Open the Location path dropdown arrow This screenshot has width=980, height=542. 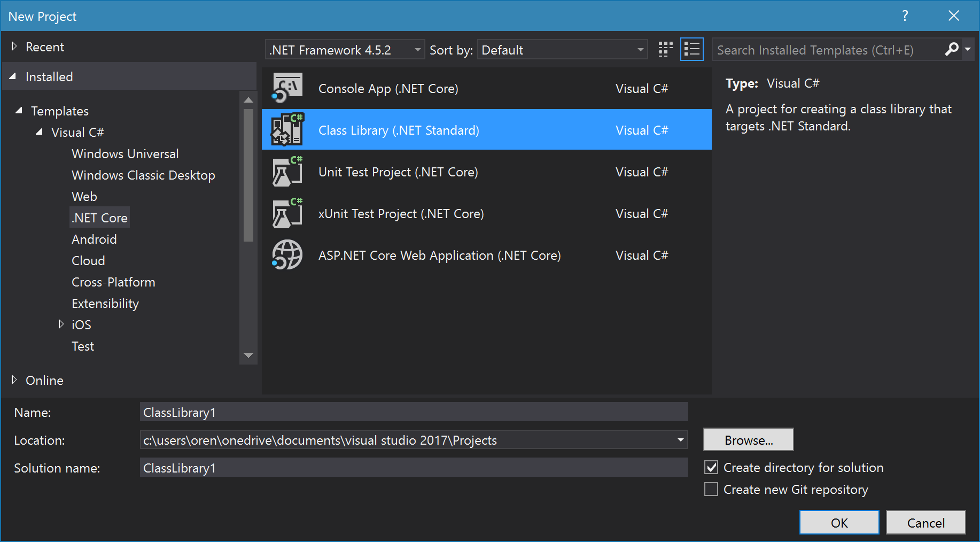tap(680, 440)
